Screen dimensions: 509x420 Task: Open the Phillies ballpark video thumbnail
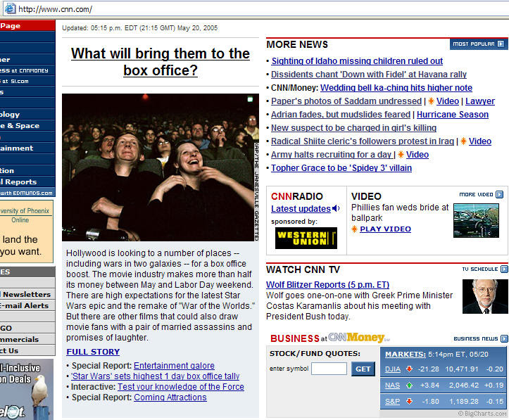pyautogui.click(x=476, y=220)
